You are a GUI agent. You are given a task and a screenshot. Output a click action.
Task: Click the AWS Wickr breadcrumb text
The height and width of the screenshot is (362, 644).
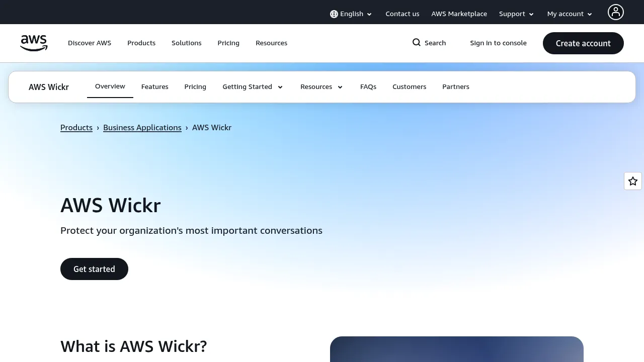pos(212,128)
